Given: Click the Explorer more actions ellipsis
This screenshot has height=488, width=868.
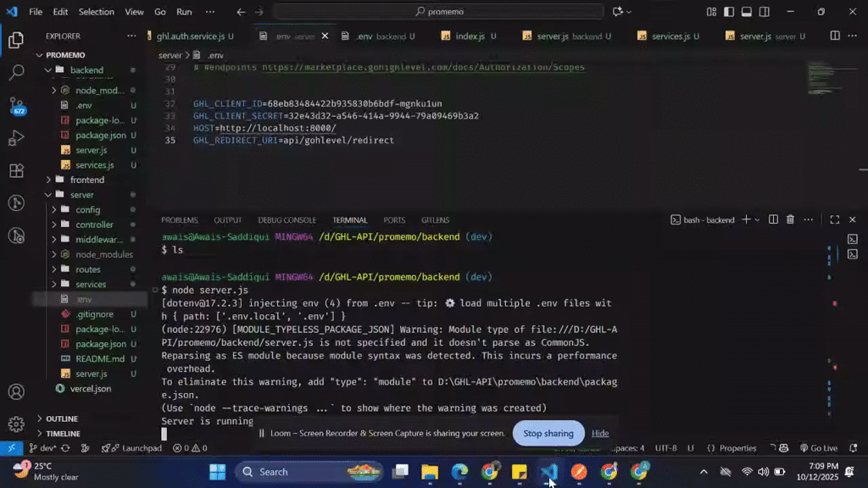Looking at the screenshot, I should (x=131, y=36).
